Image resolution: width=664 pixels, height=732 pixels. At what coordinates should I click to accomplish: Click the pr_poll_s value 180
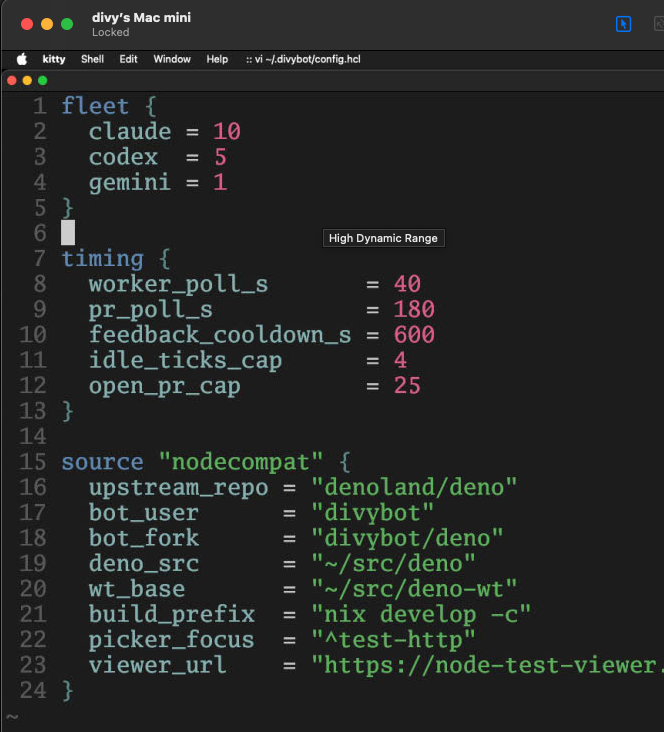[414, 310]
